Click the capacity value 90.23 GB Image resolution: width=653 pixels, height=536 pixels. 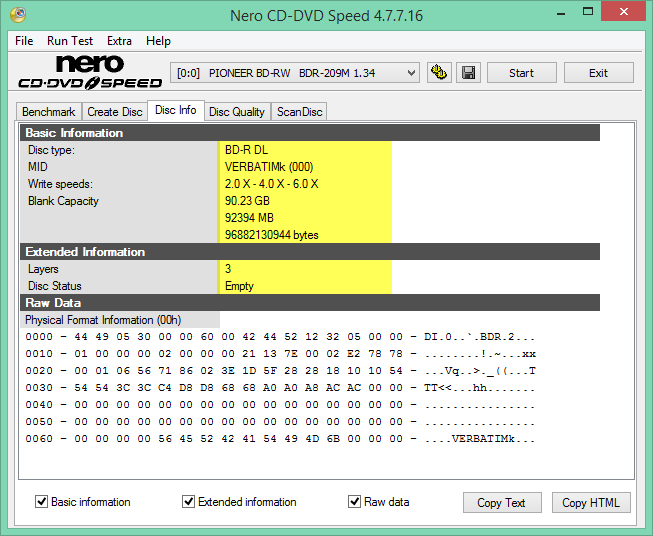click(247, 201)
